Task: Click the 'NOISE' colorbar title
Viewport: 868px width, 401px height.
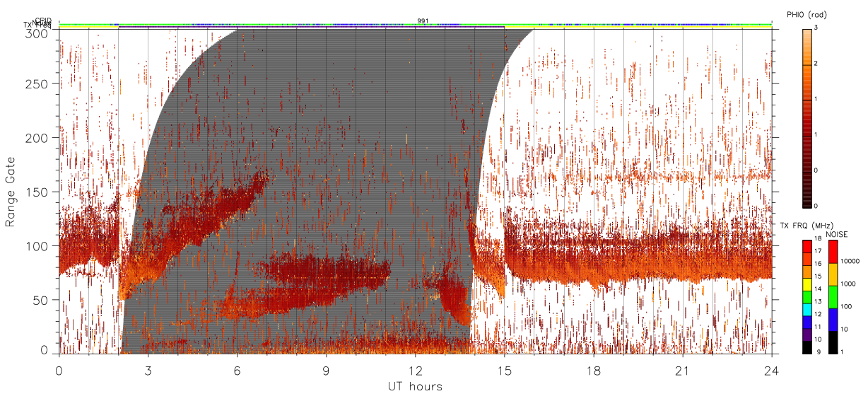Action: pos(836,233)
